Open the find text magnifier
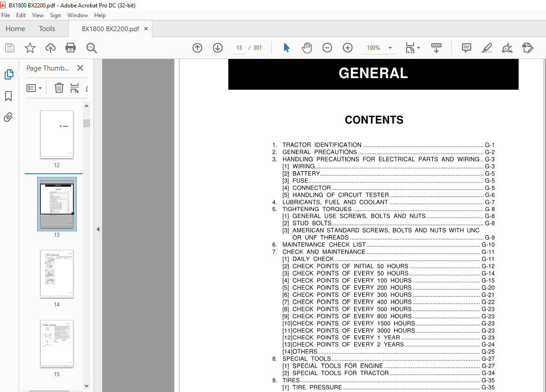 click(x=91, y=48)
